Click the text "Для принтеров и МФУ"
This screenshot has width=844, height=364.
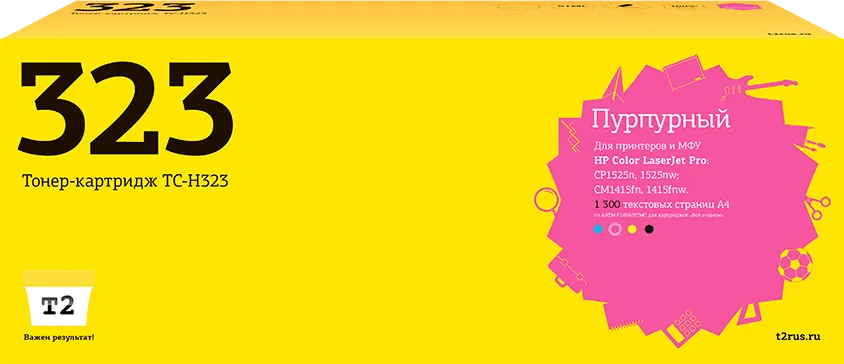(x=648, y=146)
